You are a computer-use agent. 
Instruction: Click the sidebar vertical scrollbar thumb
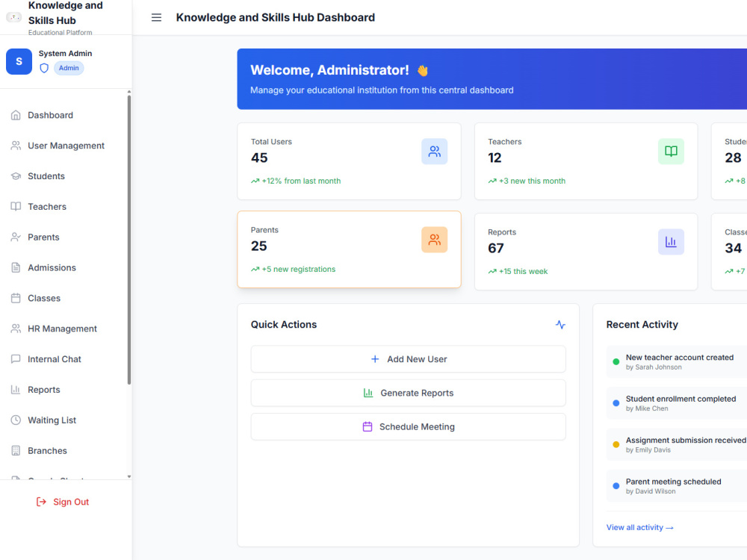128,240
